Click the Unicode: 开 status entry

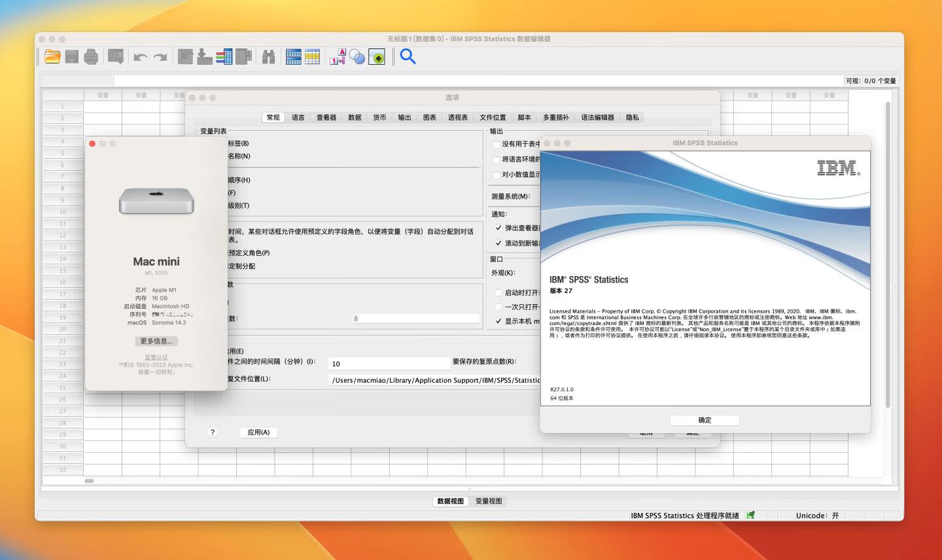click(817, 516)
